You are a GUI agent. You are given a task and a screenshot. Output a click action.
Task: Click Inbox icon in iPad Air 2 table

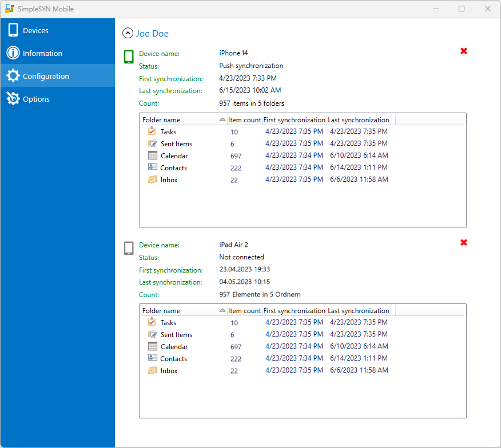coord(152,370)
